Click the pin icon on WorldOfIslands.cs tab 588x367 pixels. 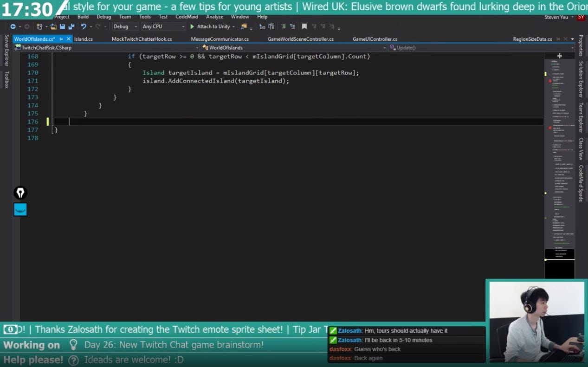[61, 39]
